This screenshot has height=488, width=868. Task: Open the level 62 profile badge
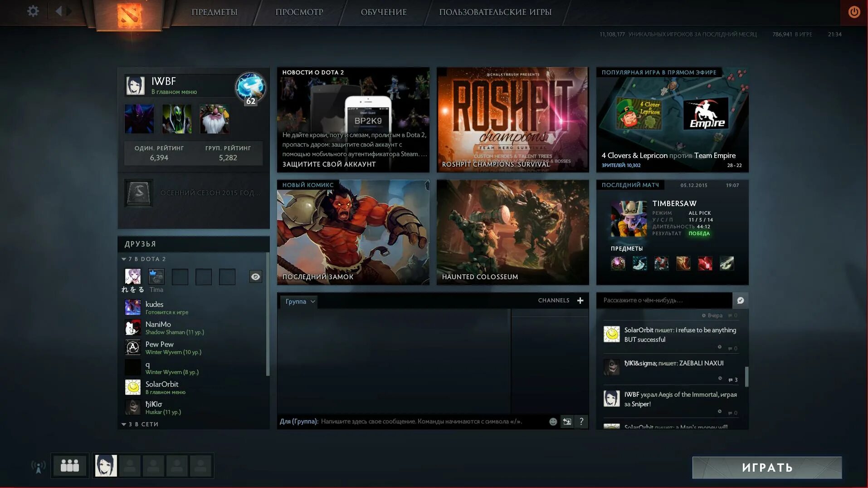click(250, 88)
